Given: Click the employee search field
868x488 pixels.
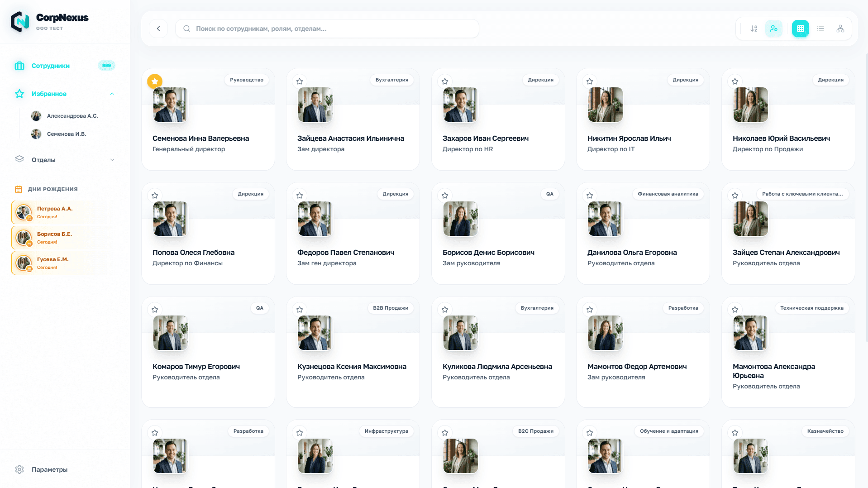Looking at the screenshot, I should point(327,29).
